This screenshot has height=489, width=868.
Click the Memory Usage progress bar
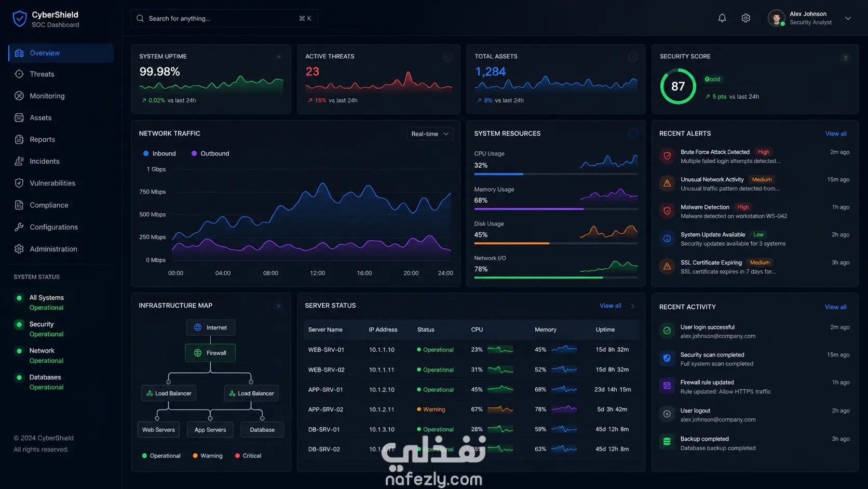pos(556,209)
